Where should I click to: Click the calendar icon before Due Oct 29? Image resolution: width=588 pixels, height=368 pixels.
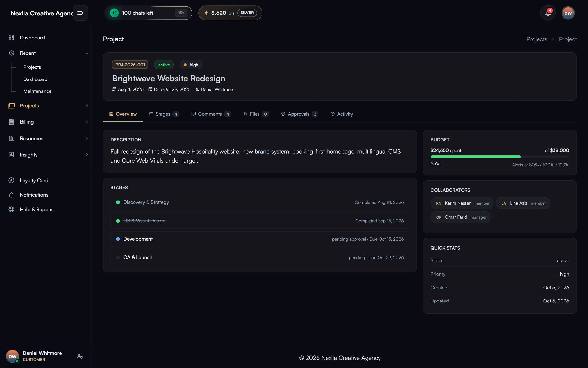pos(150,89)
